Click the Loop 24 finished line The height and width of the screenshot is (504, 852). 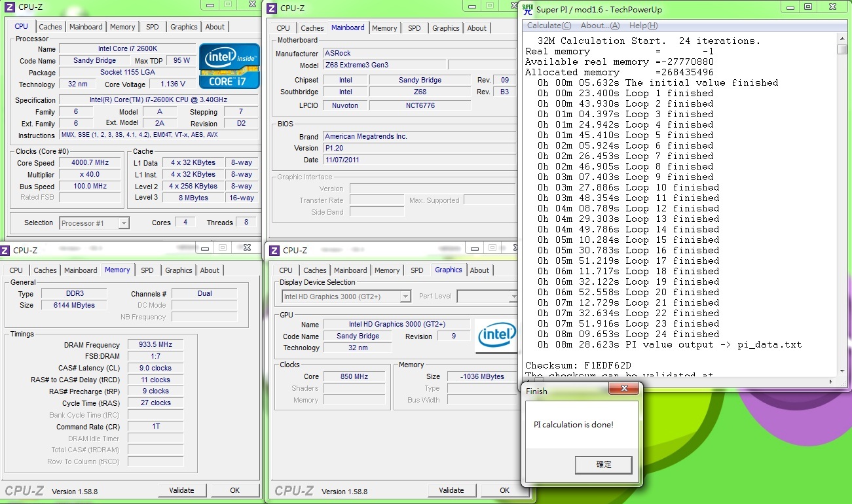point(629,334)
